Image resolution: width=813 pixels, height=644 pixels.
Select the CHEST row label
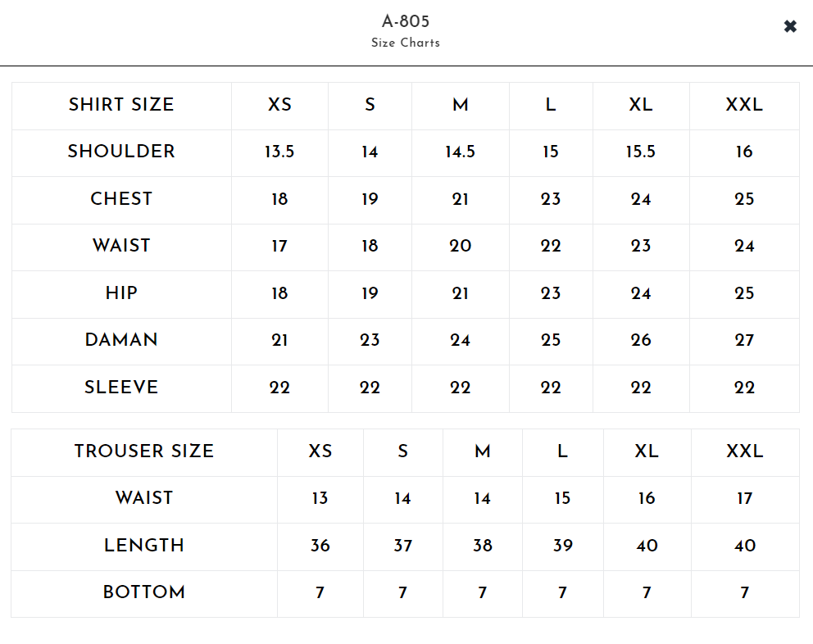coord(121,199)
